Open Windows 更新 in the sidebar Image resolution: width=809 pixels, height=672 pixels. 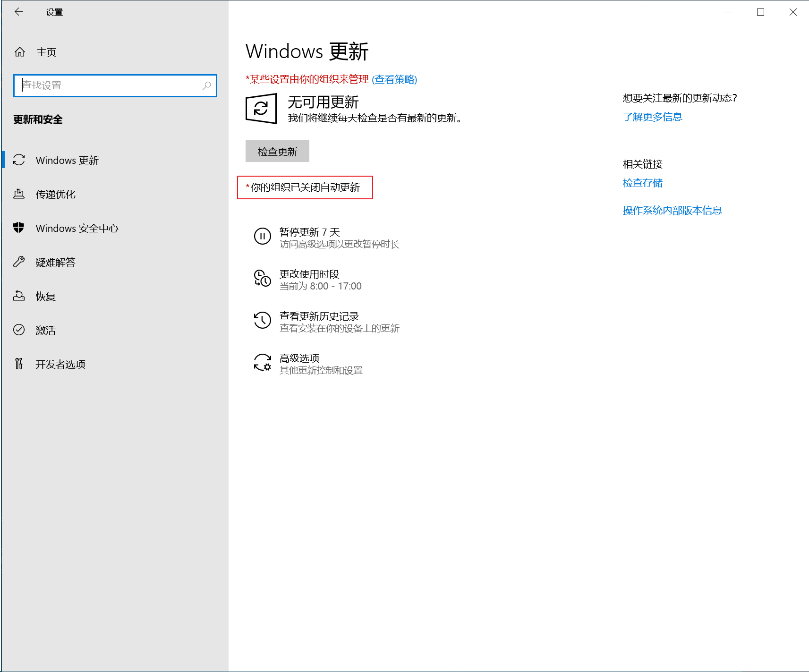[67, 161]
